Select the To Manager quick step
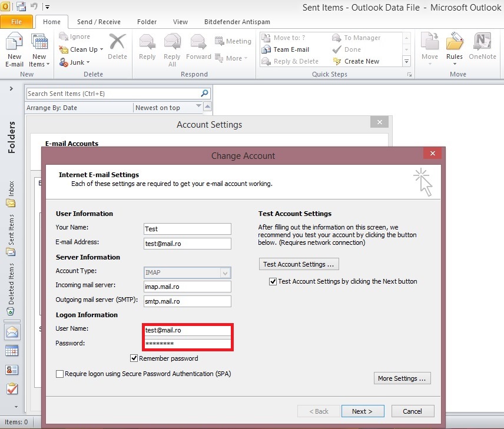This screenshot has width=504, height=429. (356, 38)
